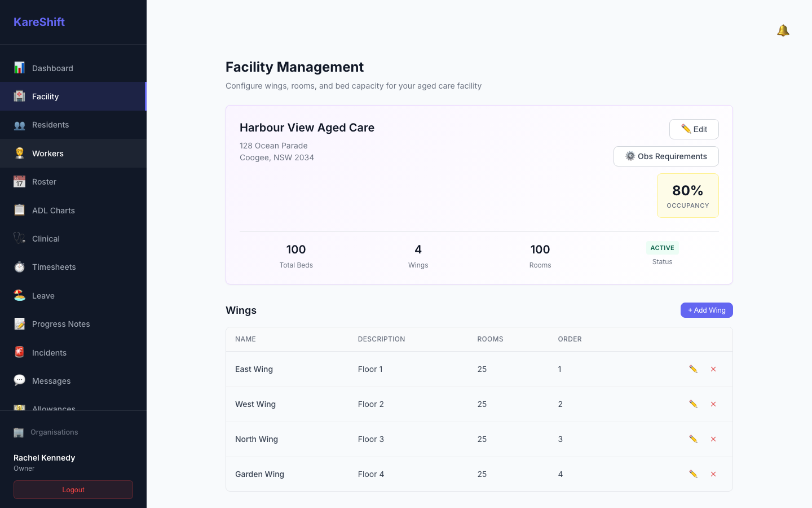Click the 128 Ocean Parade address
Screen dimensions: 812x508
[273, 146]
